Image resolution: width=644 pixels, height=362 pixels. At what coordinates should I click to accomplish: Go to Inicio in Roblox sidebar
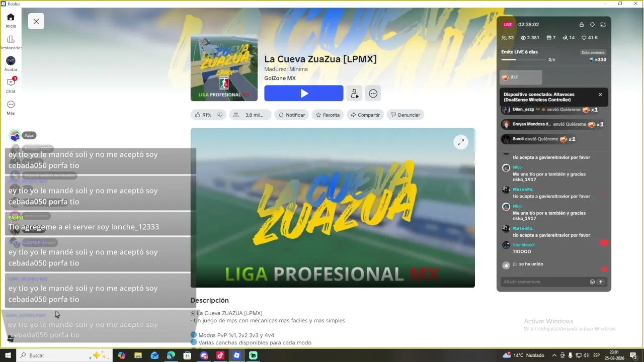click(11, 20)
